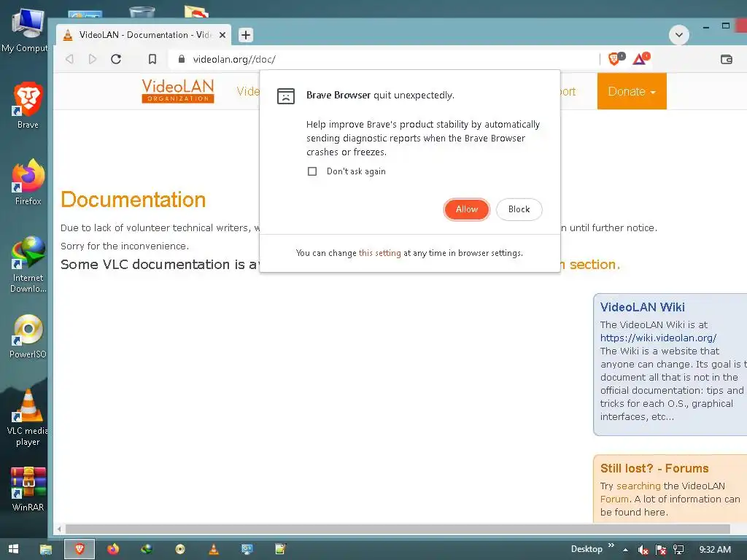The image size is (747, 560).
Task: Open the Donate dropdown menu
Action: tap(632, 91)
